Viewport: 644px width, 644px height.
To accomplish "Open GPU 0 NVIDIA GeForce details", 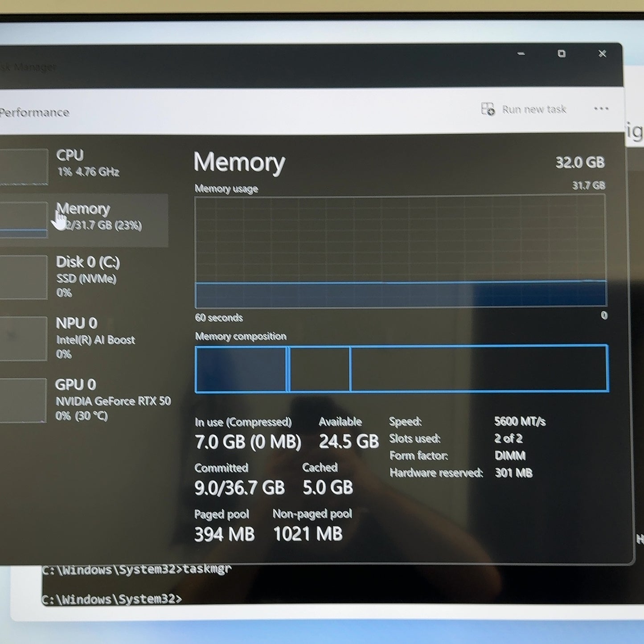I will click(86, 400).
